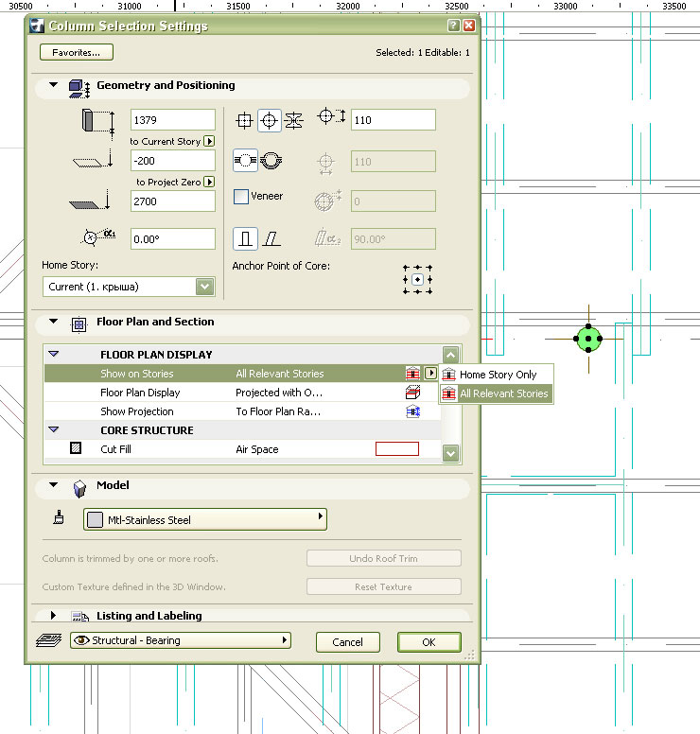700x734 pixels.
Task: Click the Listing and Labeling panel icon
Action: (x=79, y=617)
